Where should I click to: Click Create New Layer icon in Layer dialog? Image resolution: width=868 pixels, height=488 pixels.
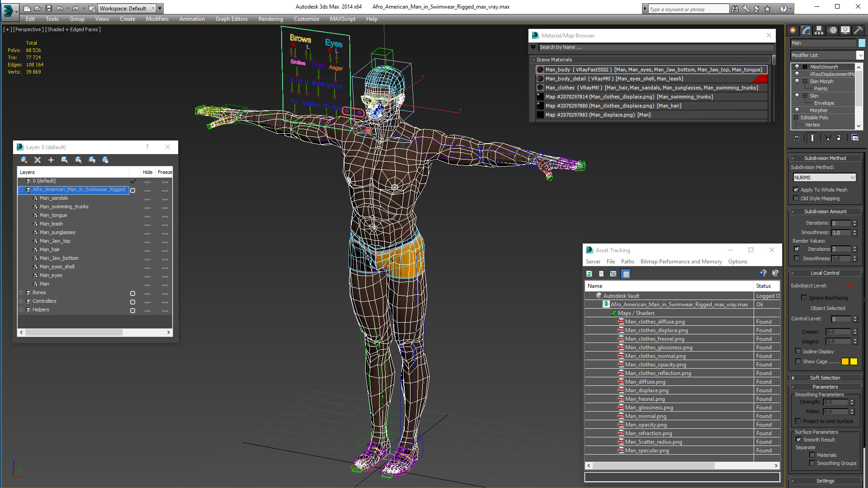24,160
